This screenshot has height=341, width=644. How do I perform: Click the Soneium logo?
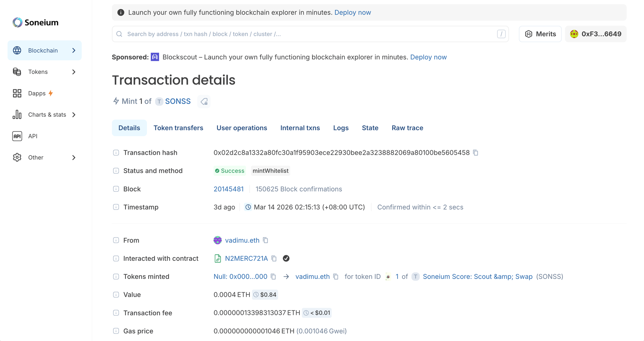point(35,22)
